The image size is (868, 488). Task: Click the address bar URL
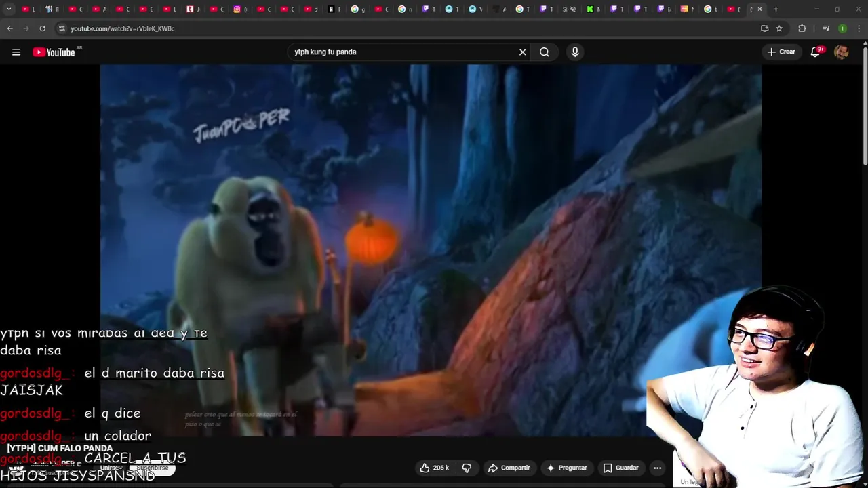coord(123,28)
